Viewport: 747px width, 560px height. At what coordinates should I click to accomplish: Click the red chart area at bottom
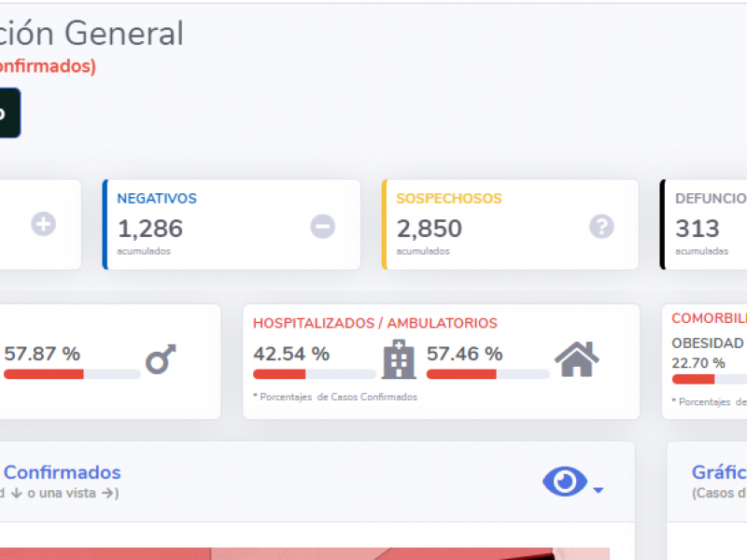[305, 553]
